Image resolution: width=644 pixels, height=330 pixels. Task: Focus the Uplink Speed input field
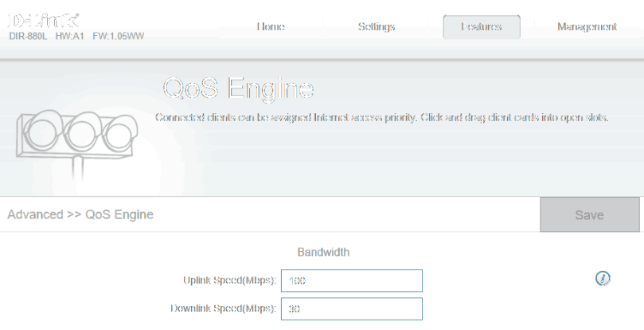point(351,281)
